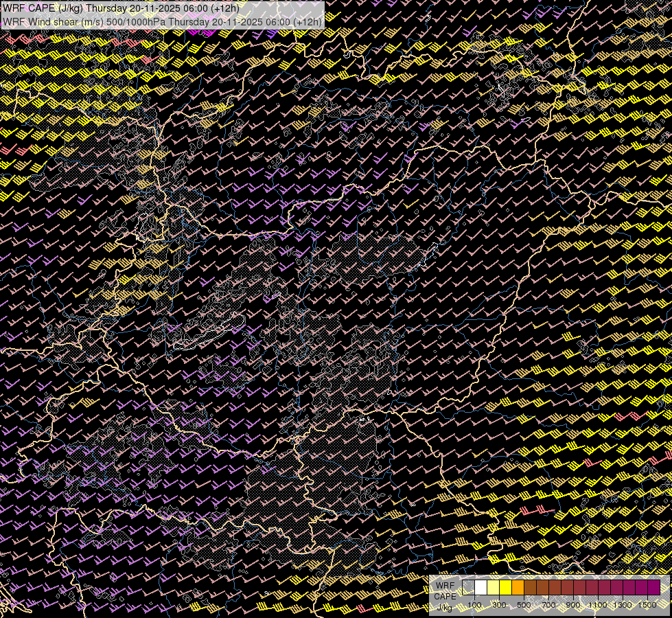672x618 pixels.
Task: Click the 1500 legend tick label
Action: [x=647, y=605]
